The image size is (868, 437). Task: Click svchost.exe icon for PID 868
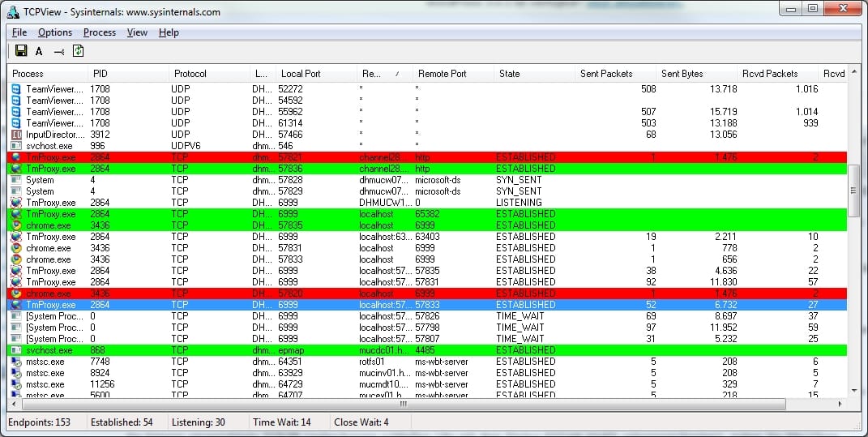point(16,350)
